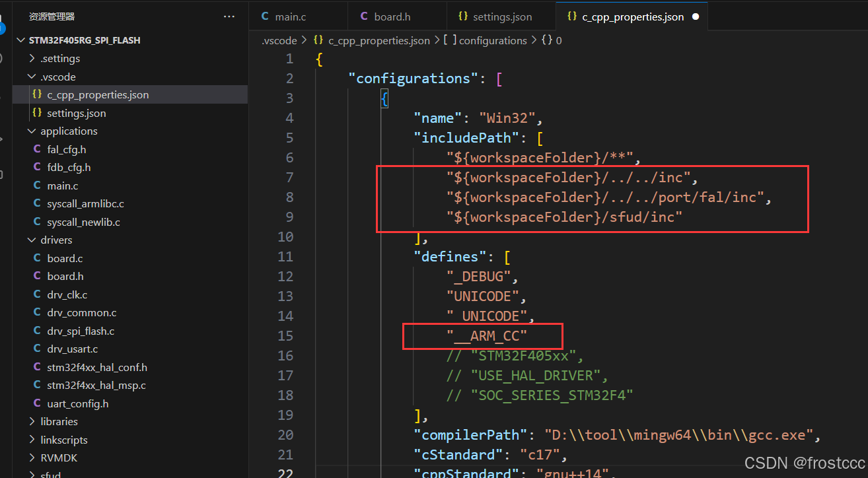Open fal_cfg.h from the explorer
This screenshot has height=478, width=868.
(68, 149)
